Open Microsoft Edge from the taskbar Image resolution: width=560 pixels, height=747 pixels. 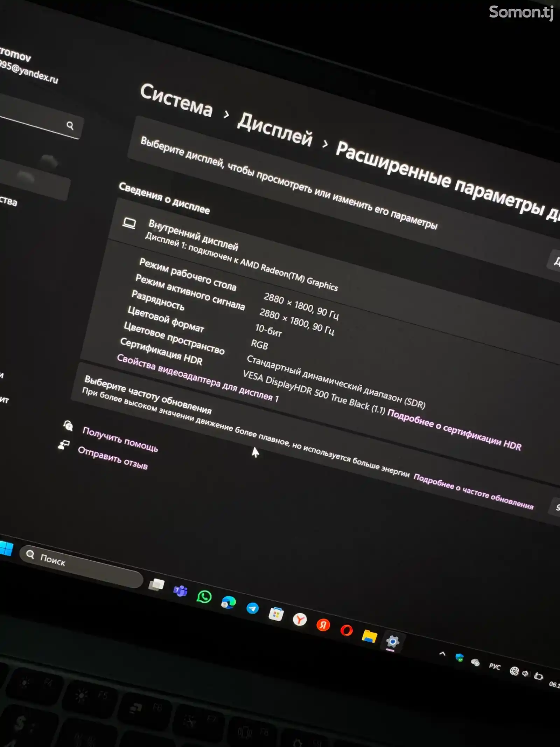pos(228,602)
